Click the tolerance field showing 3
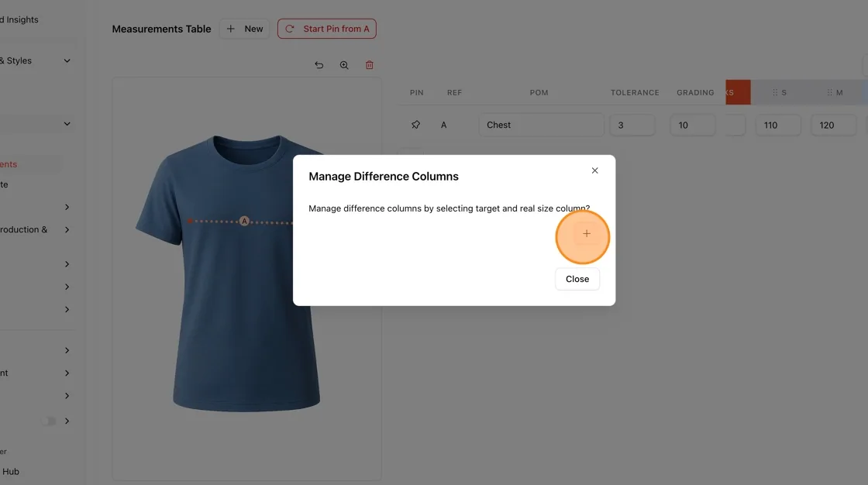 (632, 126)
